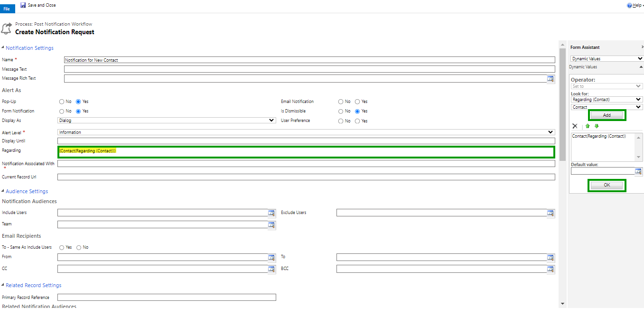Click the delete X icon in Form Assistant
This screenshot has height=317, width=644.
575,126
